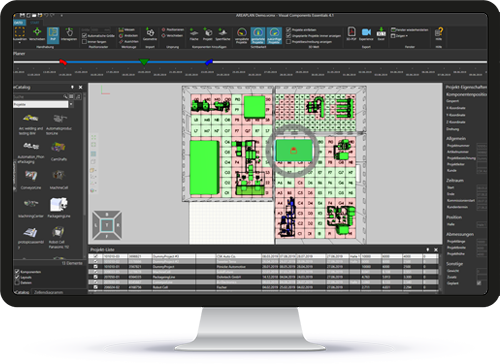This screenshot has height=364, width=500.
Task: Open the Hilfe help icon
Action: [x=439, y=34]
